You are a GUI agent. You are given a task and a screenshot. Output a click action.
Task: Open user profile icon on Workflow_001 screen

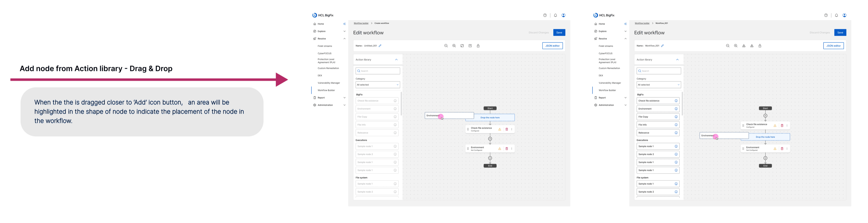[x=844, y=15]
